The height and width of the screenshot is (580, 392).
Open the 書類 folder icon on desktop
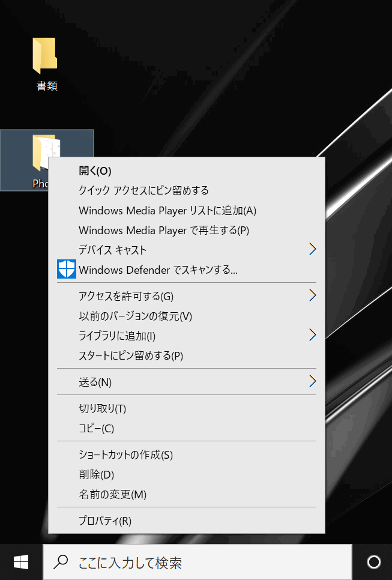click(x=45, y=55)
